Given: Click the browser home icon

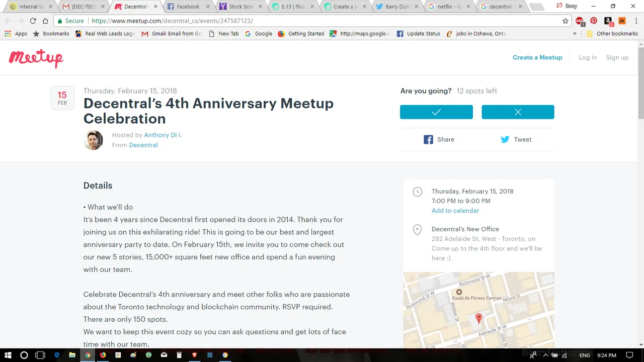Looking at the screenshot, I should click(46, 21).
